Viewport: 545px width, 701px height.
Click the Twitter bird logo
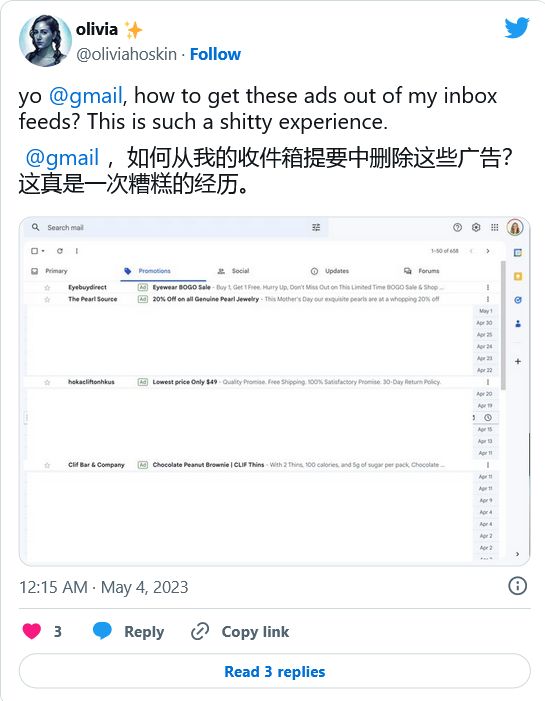pos(517,28)
